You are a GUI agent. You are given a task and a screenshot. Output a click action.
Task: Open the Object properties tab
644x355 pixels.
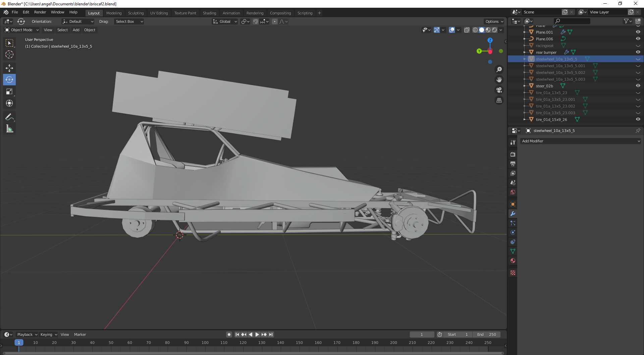point(513,204)
